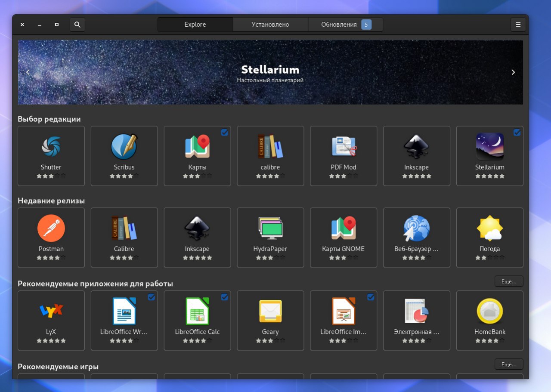The height and width of the screenshot is (392, 551).
Task: Click the Рекомендуемые игры heading
Action: tap(58, 367)
